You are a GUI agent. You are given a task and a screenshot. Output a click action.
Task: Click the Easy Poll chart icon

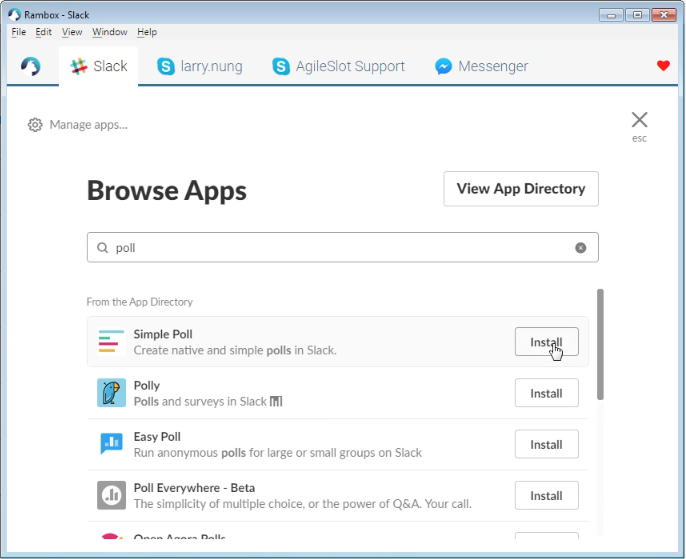(111, 444)
